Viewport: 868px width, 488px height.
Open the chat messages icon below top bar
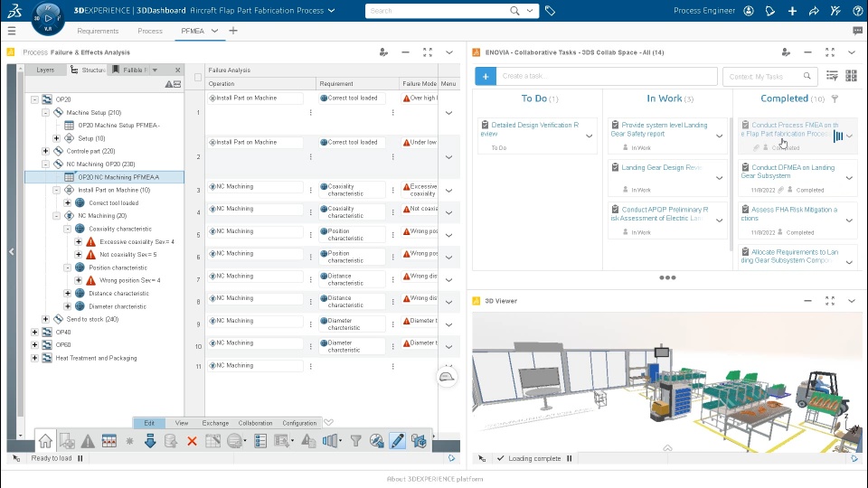coord(857,31)
